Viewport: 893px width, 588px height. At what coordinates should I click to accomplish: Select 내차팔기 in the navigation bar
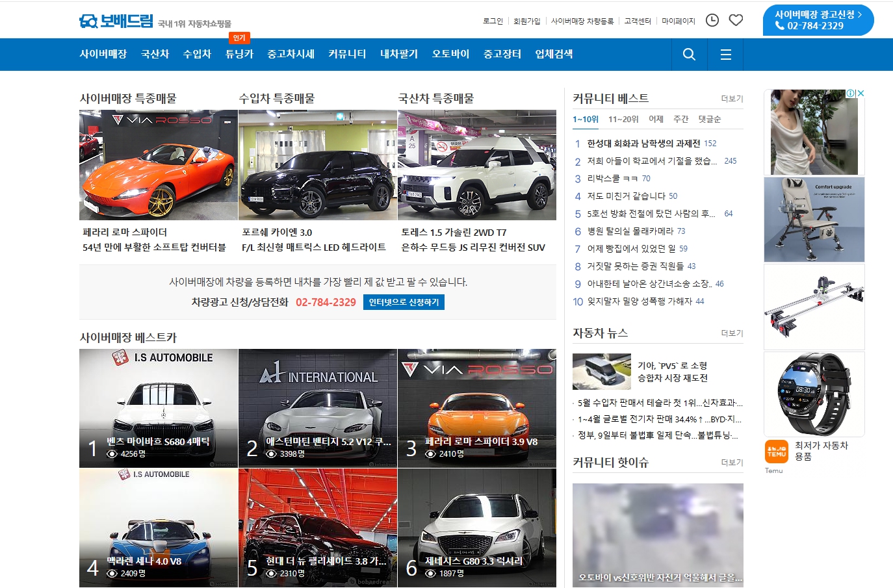click(x=399, y=55)
